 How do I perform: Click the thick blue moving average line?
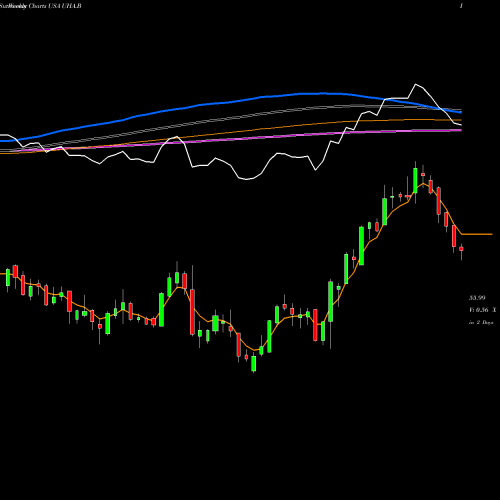[233, 101]
